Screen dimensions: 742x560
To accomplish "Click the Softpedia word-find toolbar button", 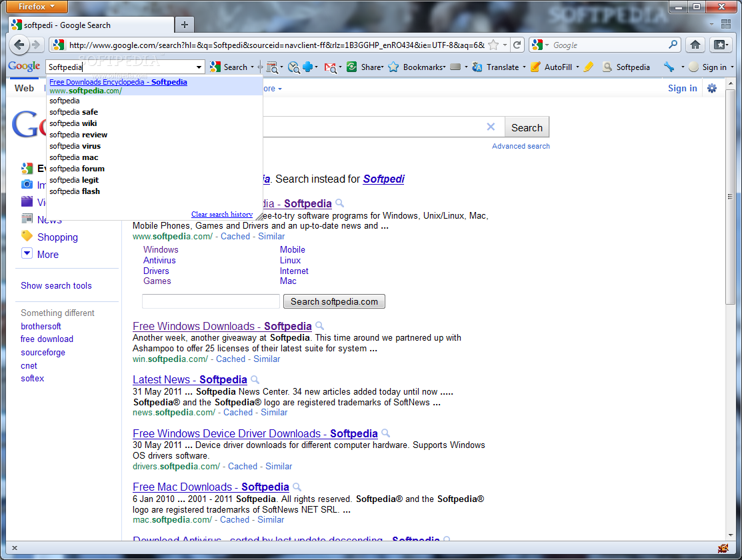I will click(x=626, y=67).
